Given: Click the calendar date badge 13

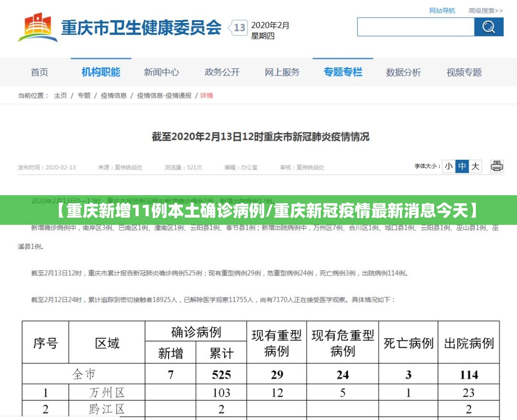Looking at the screenshot, I should [x=239, y=28].
